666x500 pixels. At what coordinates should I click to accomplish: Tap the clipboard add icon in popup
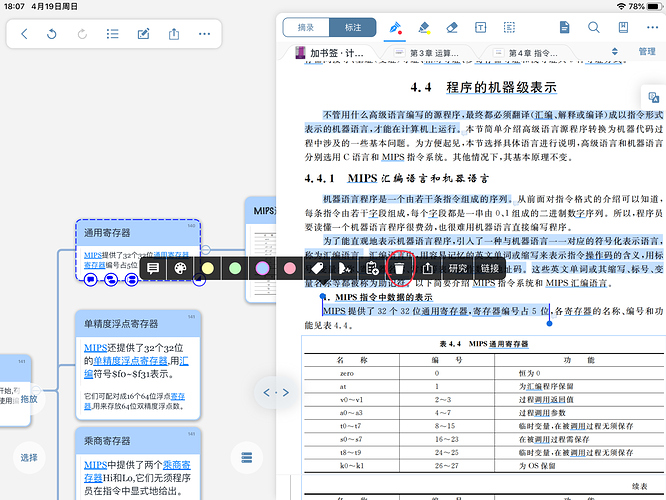(x=372, y=268)
